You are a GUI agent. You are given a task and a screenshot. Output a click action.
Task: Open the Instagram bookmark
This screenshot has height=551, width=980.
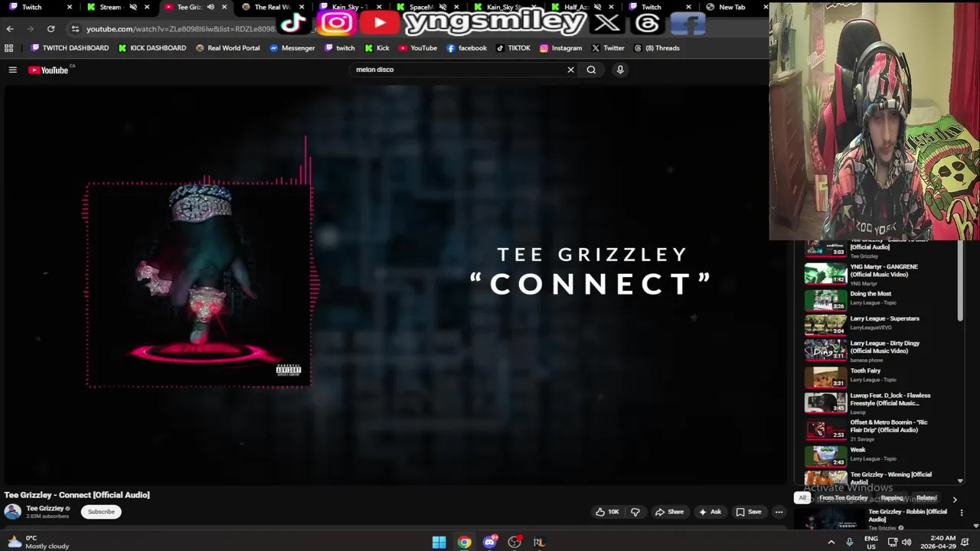tap(561, 48)
